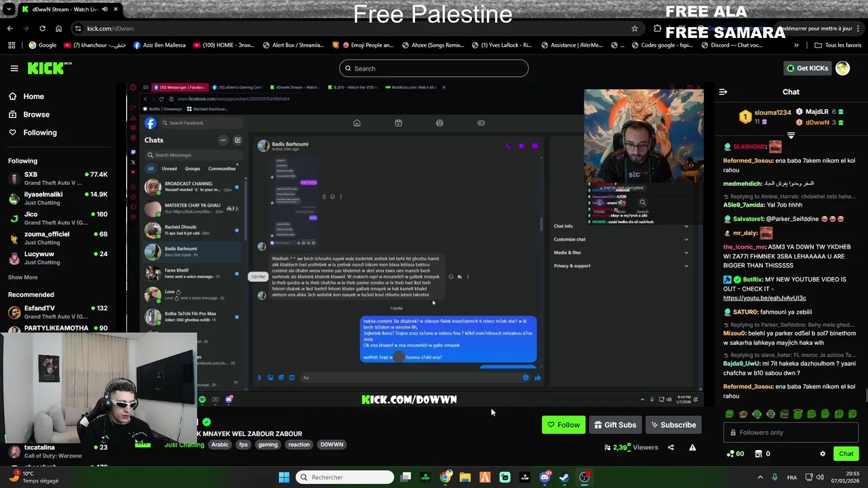Click the taskbar Rechercher search box

(x=345, y=477)
